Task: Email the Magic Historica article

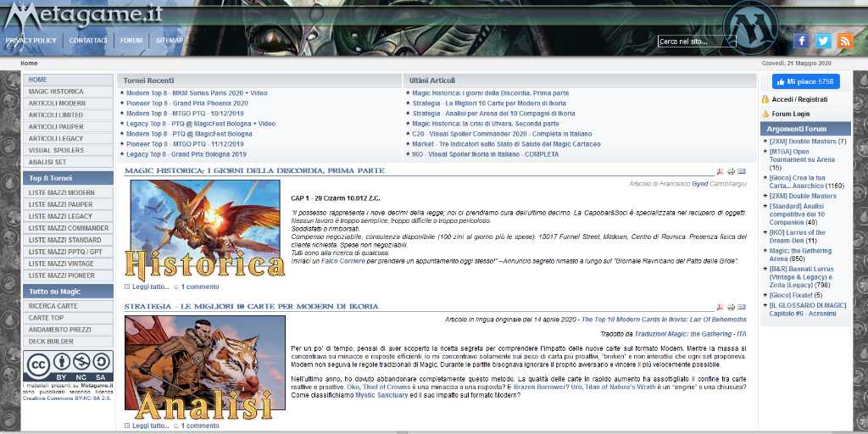Action: [x=742, y=171]
